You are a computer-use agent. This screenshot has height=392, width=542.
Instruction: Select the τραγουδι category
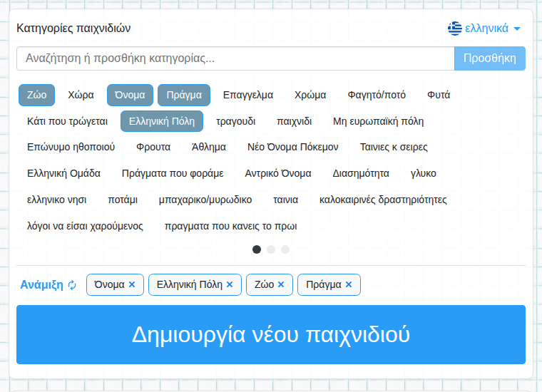(236, 122)
